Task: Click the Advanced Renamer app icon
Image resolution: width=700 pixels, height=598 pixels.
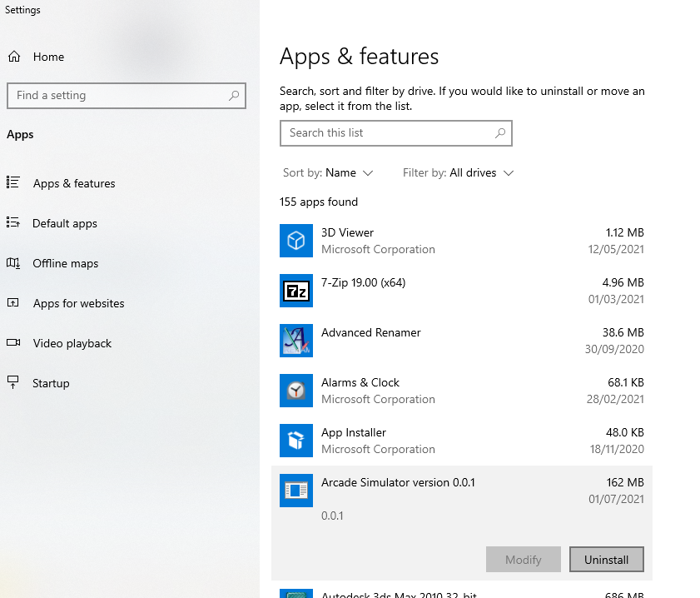Action: 296,341
